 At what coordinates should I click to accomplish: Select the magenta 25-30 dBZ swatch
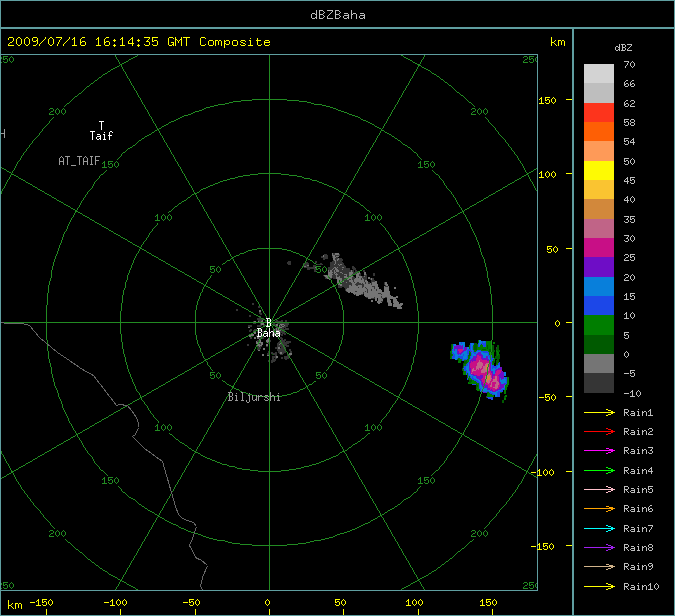599,248
